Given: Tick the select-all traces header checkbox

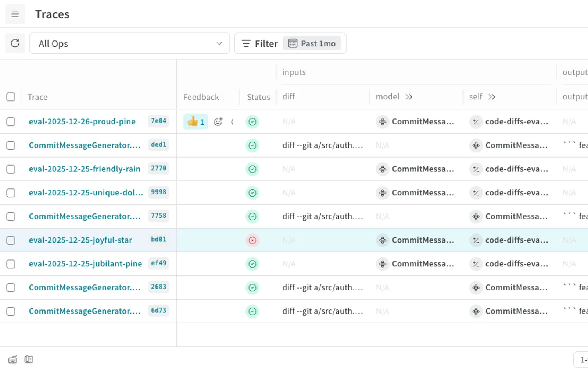Looking at the screenshot, I should [x=11, y=97].
